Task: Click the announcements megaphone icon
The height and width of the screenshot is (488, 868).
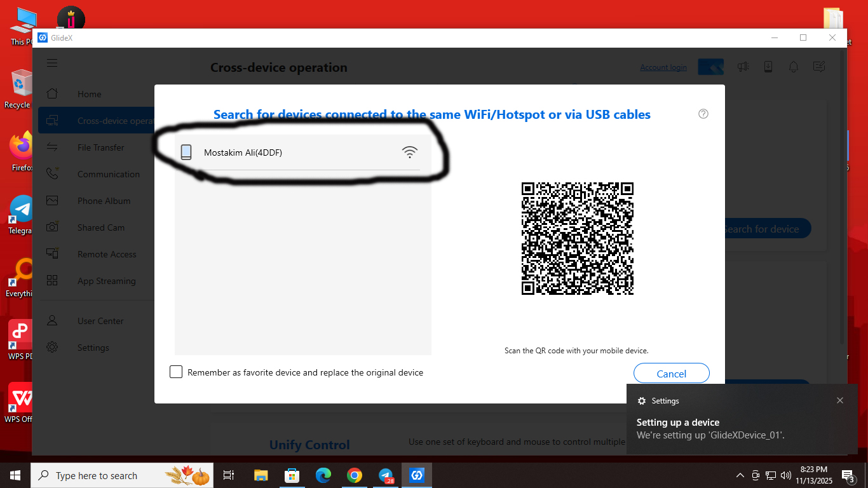Action: (x=743, y=67)
